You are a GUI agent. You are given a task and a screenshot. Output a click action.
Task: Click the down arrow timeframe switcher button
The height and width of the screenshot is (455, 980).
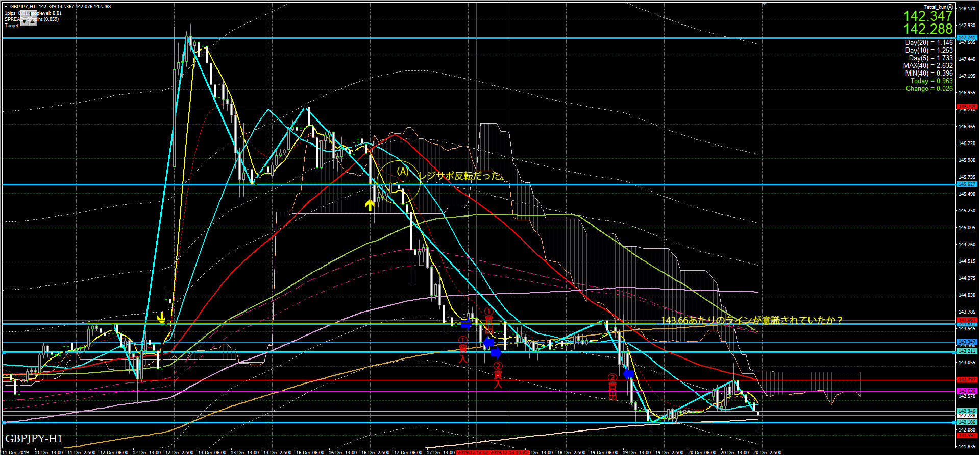click(x=25, y=21)
